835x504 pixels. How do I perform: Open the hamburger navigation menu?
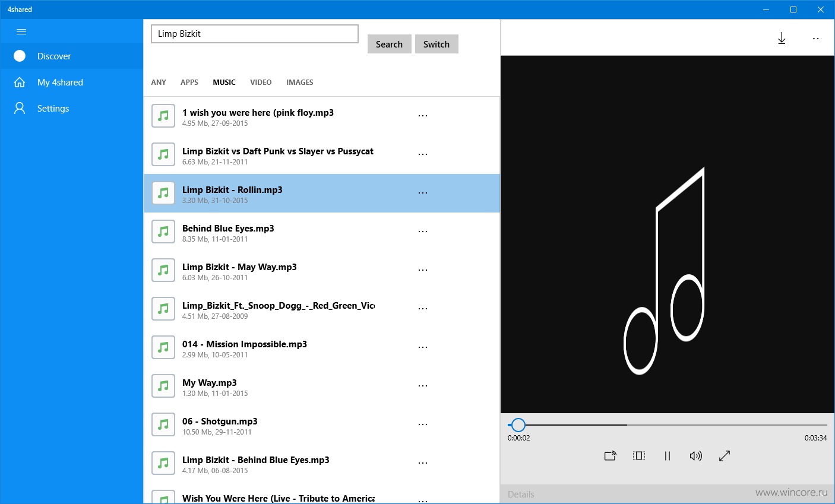(x=21, y=32)
